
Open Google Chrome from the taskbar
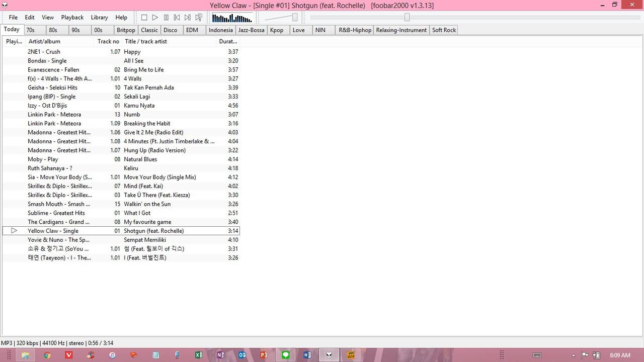(47, 355)
